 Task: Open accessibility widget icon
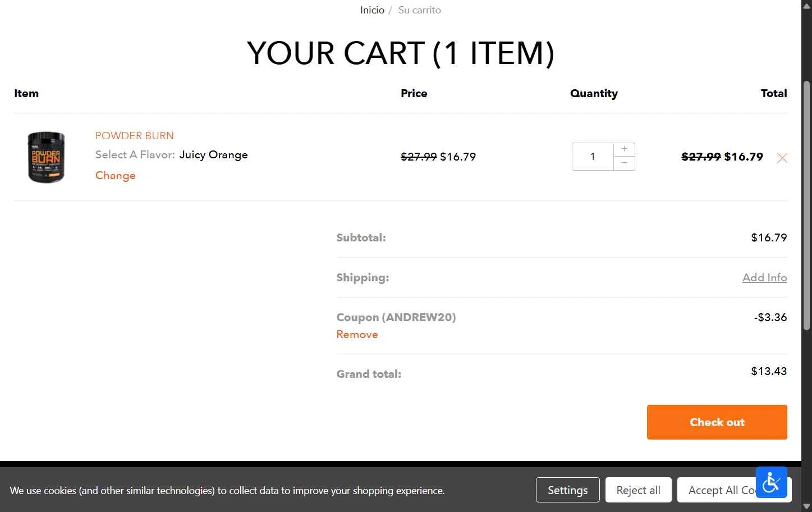(771, 482)
